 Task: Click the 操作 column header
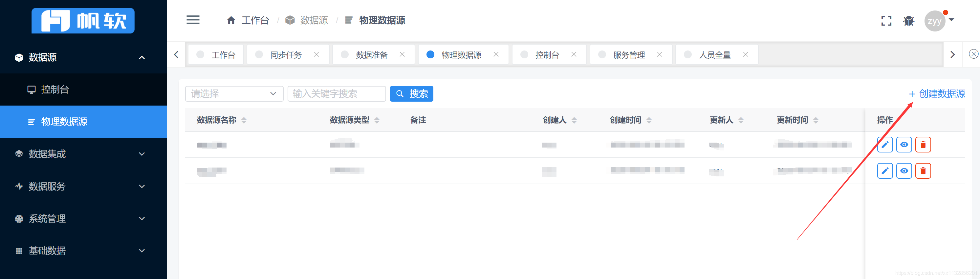tap(884, 120)
